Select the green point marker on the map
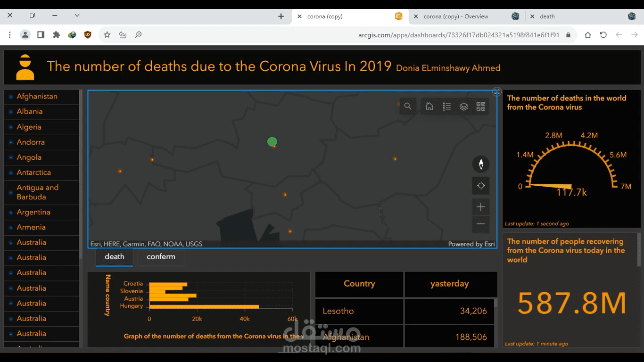The width and height of the screenshot is (644, 362). tap(272, 141)
